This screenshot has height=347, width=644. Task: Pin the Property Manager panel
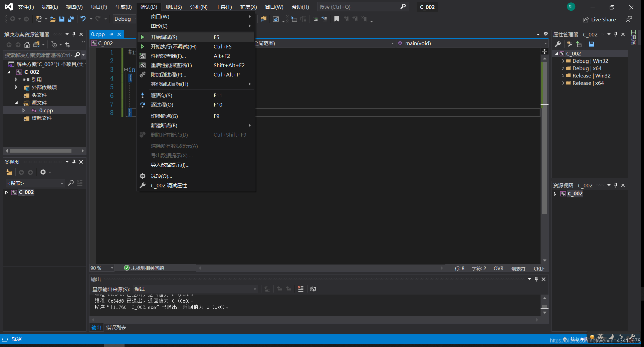pos(616,34)
